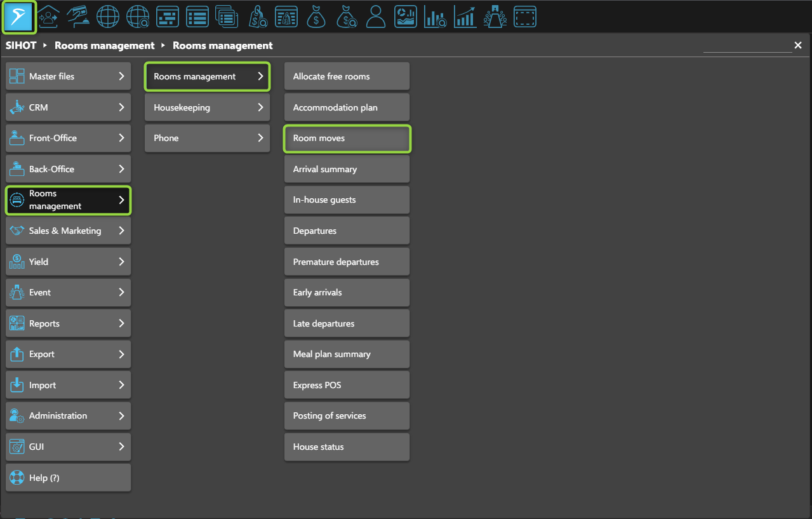
Task: Click the stacked list windows icon
Action: pos(227,17)
